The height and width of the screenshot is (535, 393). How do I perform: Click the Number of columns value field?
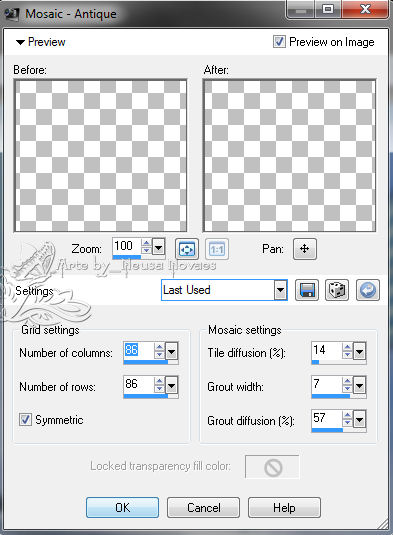pyautogui.click(x=139, y=350)
